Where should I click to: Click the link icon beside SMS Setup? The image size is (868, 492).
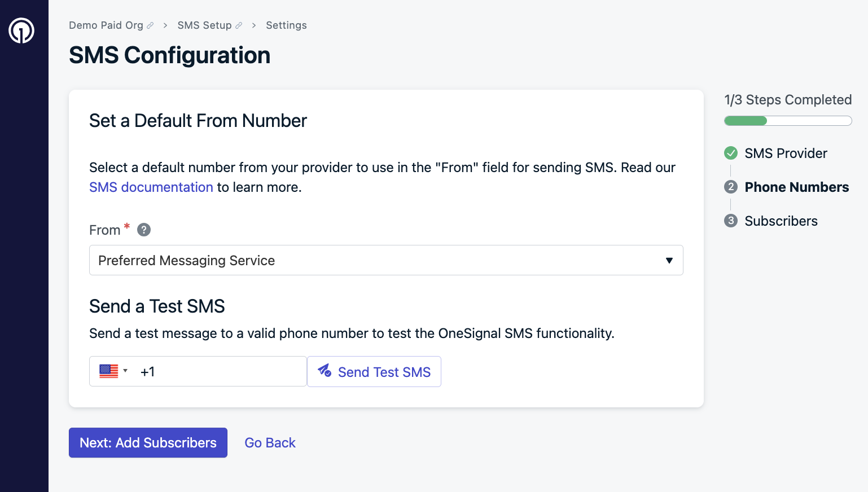click(x=239, y=25)
